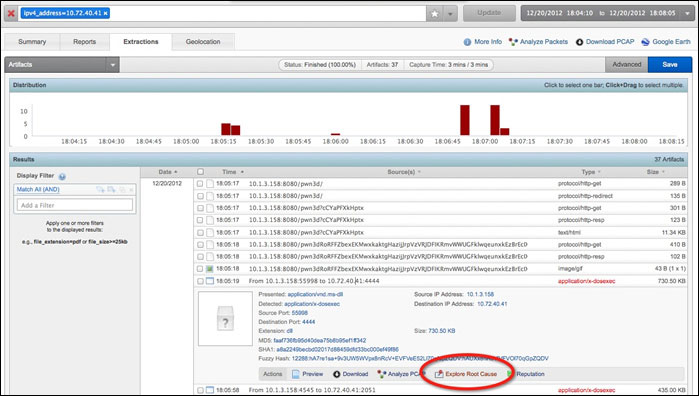This screenshot has width=699, height=396.
Task: Click the Download action icon
Action: [337, 374]
